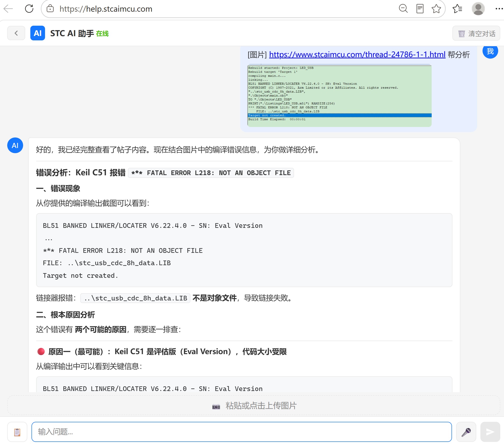Open the browser more options menu
Image resolution: width=504 pixels, height=444 pixels.
499,9
